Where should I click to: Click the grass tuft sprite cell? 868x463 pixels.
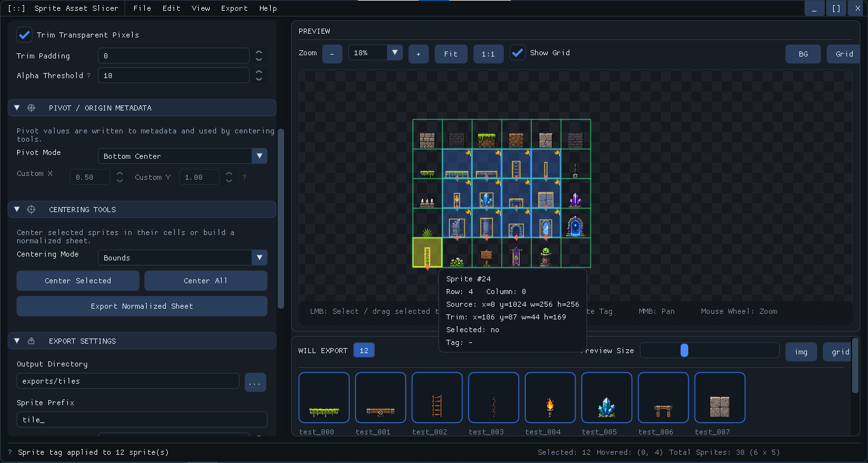428,223
